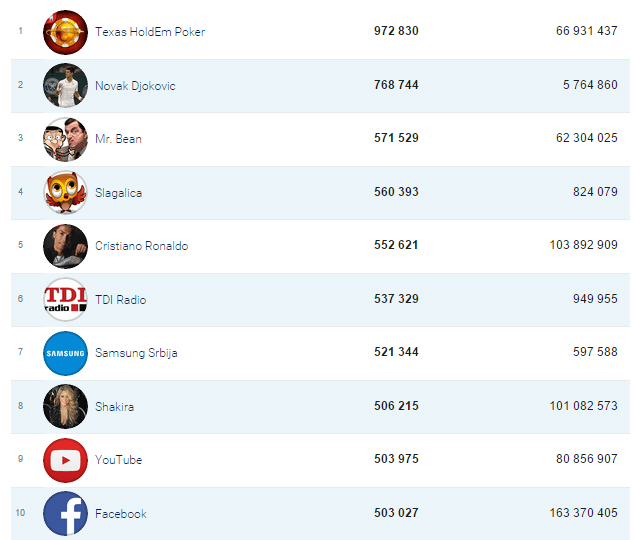The image size is (634, 540).
Task: Open the Facebook page name link
Action: (120, 514)
